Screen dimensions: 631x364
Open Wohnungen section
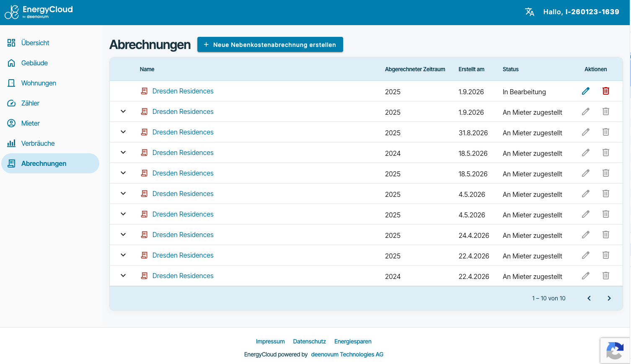(x=50, y=83)
